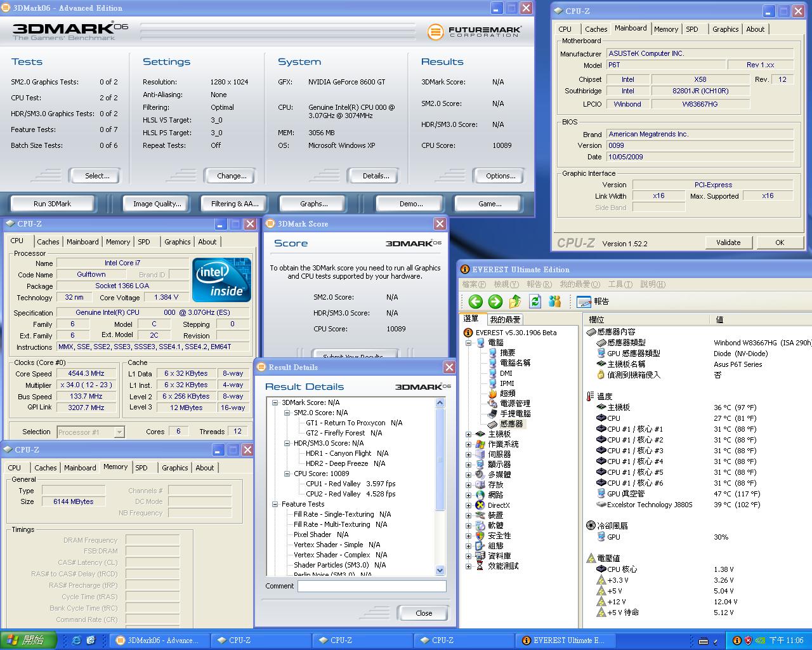Open the EVEREST 工具(T) menu
The width and height of the screenshot is (812, 650).
pyautogui.click(x=620, y=284)
